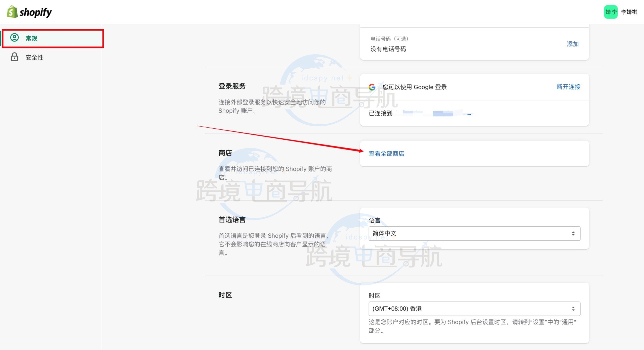Image resolution: width=644 pixels, height=350 pixels.
Task: Click the 安全性 lock icon
Action: 14,57
